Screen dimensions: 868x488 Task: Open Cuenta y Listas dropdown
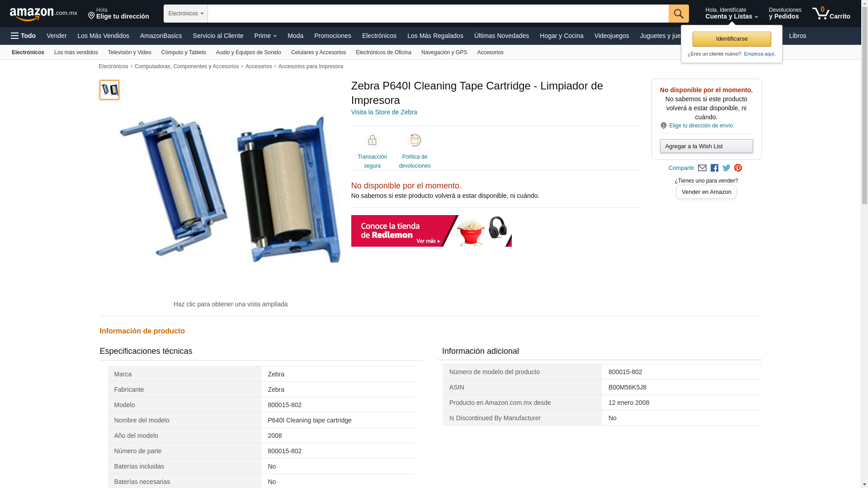pos(731,14)
